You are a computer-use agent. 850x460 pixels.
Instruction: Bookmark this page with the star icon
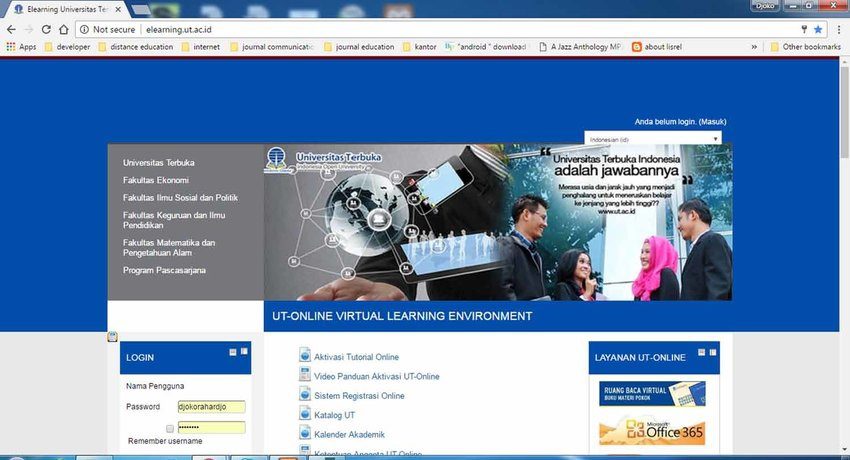click(818, 30)
